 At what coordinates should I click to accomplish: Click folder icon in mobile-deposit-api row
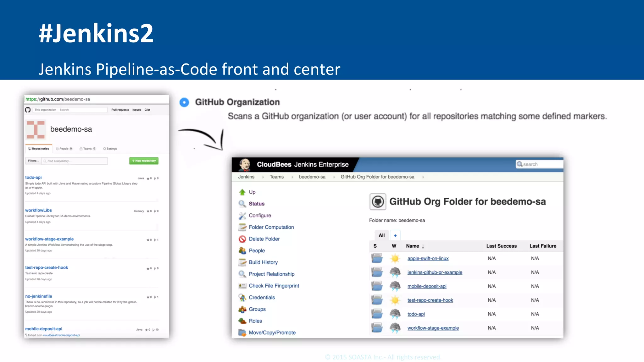377,286
